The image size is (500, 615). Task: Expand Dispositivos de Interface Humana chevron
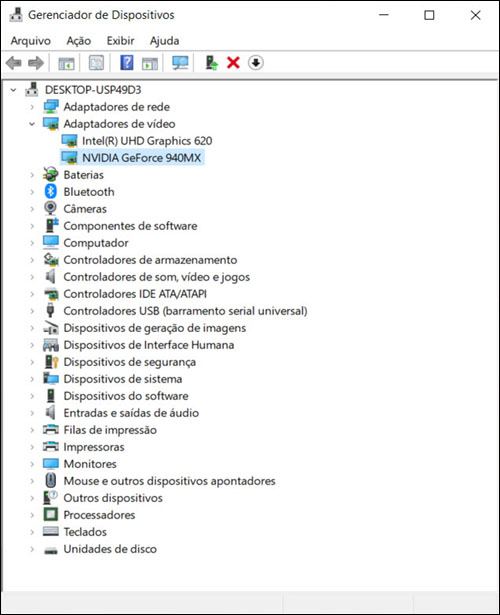[32, 345]
